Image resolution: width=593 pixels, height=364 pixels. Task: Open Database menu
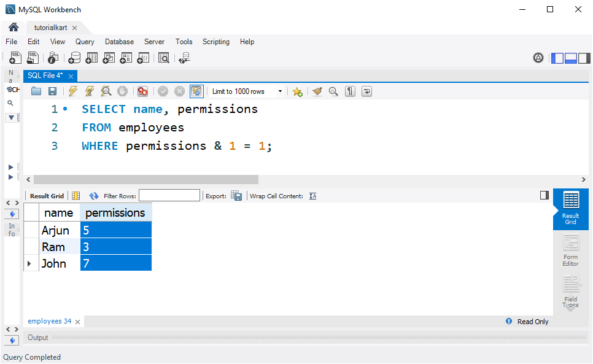point(120,42)
